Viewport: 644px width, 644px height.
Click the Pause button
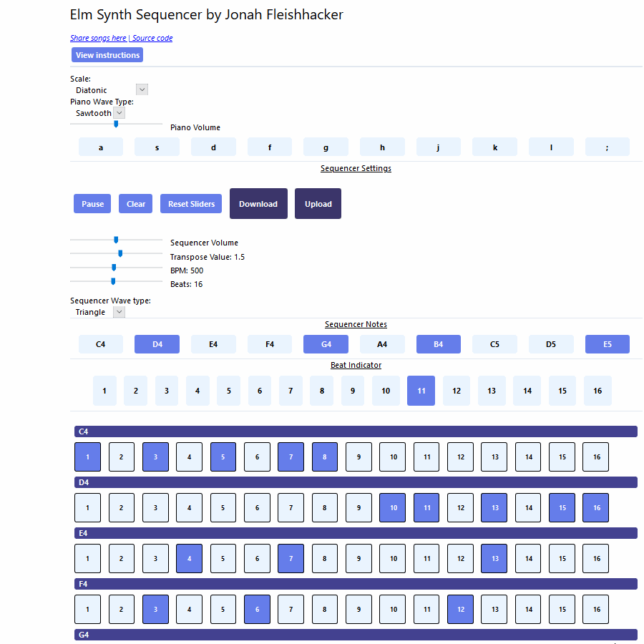point(92,204)
